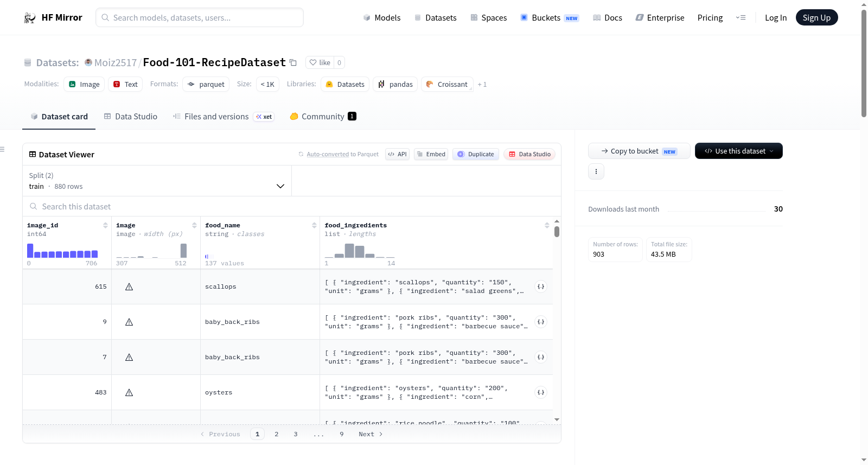Viewport: 868px width, 465px height.
Task: Go to page 2 of the table
Action: [277, 434]
